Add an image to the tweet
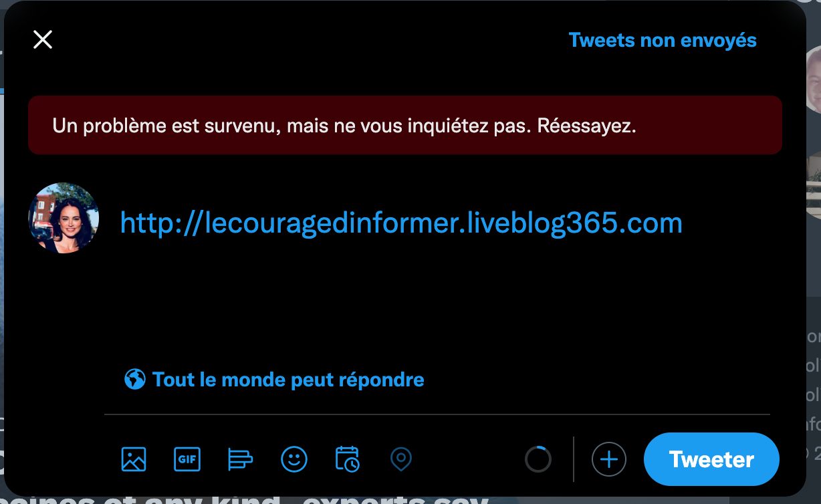 (x=134, y=459)
